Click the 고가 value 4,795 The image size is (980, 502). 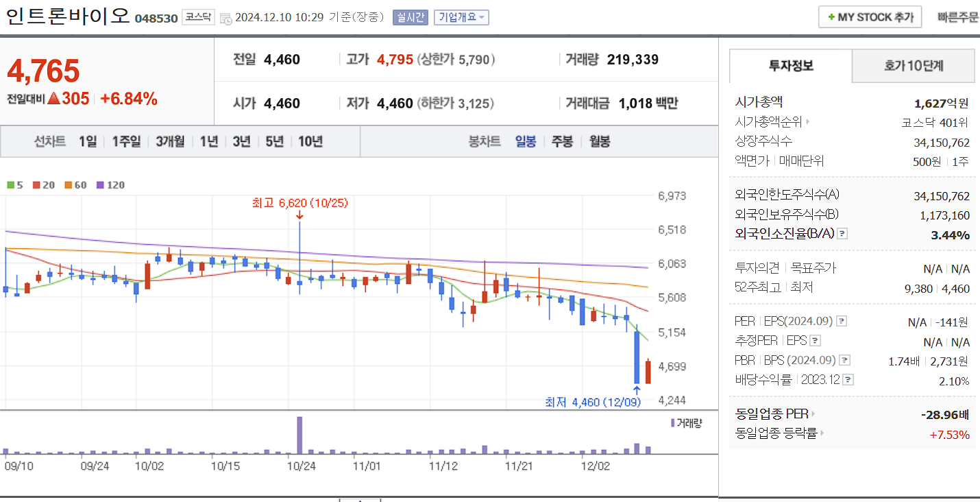coord(395,60)
